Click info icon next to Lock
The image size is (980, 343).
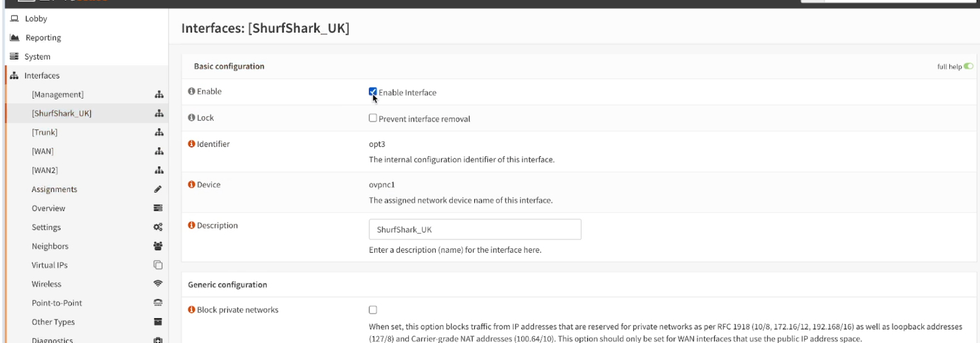coord(191,118)
